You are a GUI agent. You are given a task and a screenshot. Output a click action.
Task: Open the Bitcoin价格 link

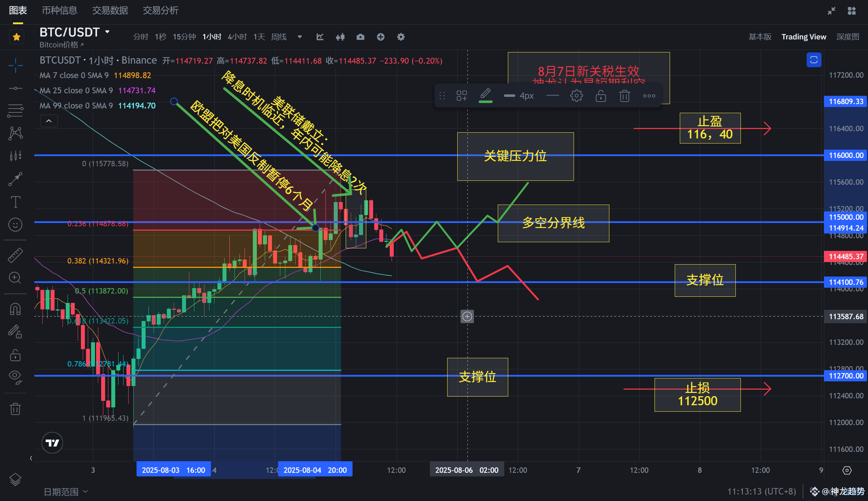pyautogui.click(x=61, y=45)
